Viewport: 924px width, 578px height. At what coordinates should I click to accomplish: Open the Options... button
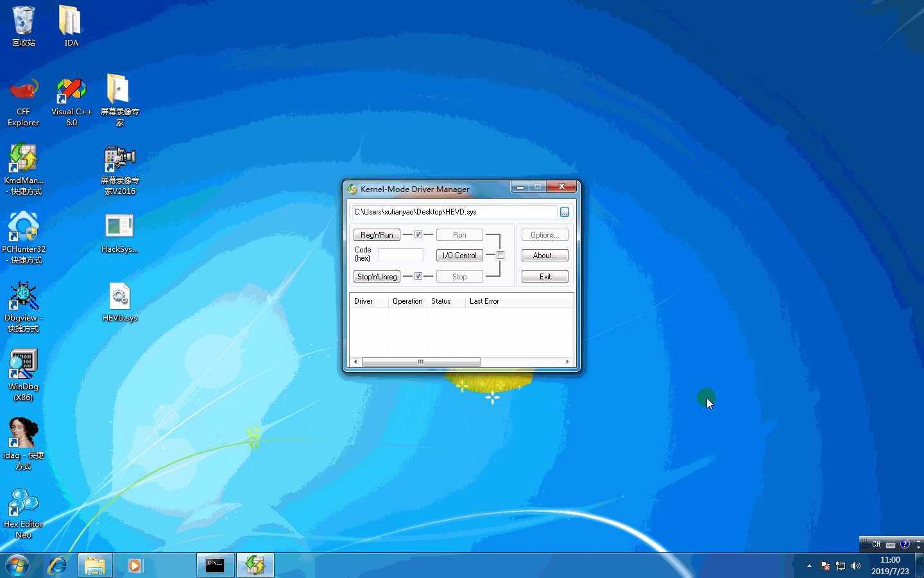(x=545, y=235)
